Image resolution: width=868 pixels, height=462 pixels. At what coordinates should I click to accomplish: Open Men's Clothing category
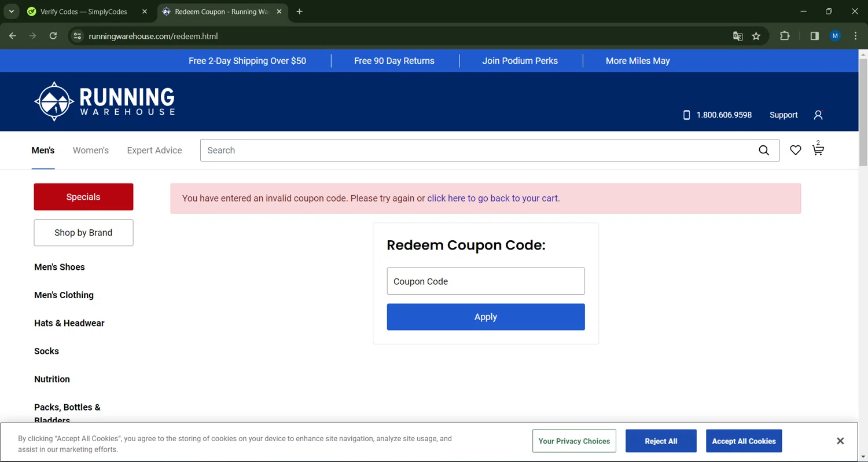click(64, 295)
